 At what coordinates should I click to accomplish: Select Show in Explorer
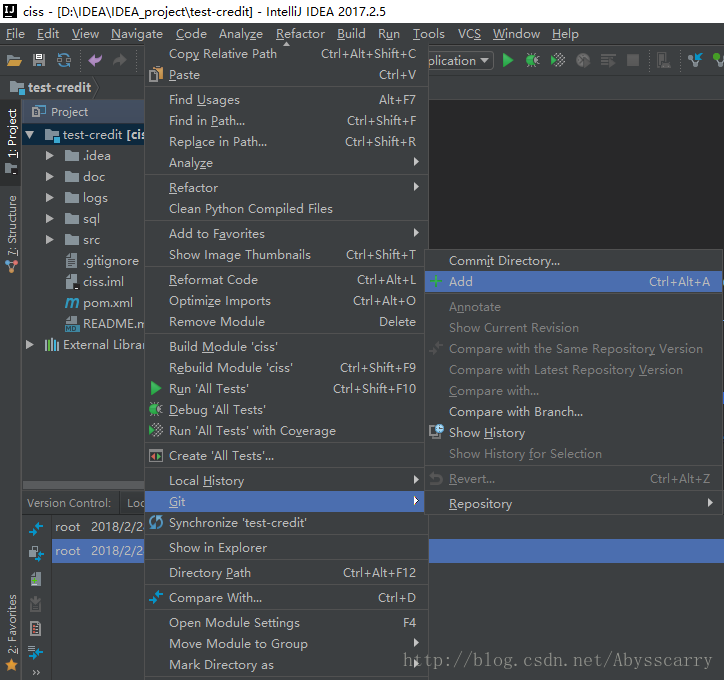284,548
